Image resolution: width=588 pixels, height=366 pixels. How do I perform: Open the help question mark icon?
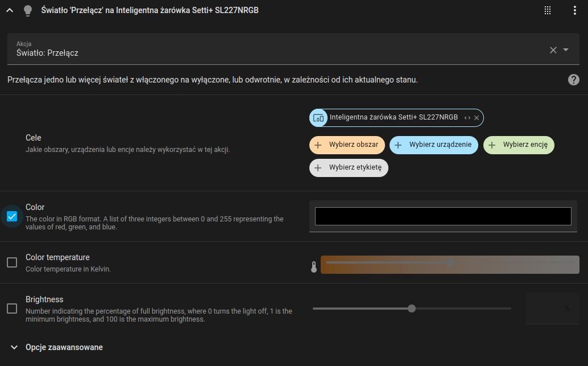(x=573, y=80)
